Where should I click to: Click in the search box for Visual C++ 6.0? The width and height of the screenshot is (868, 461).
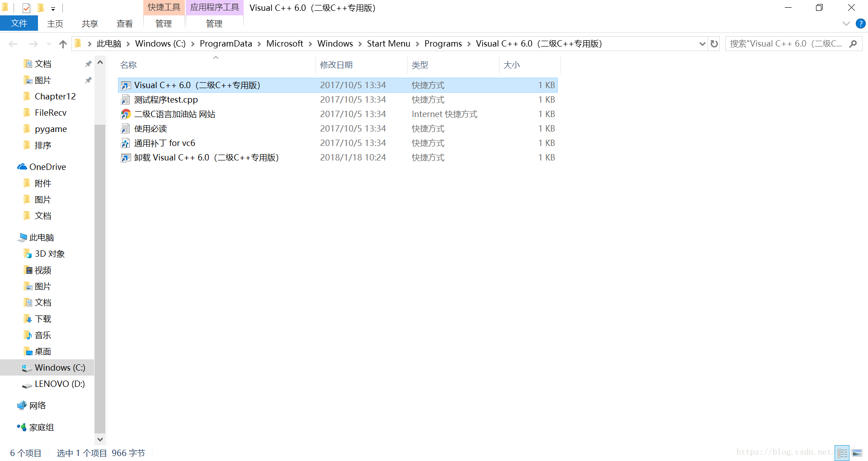(x=787, y=44)
